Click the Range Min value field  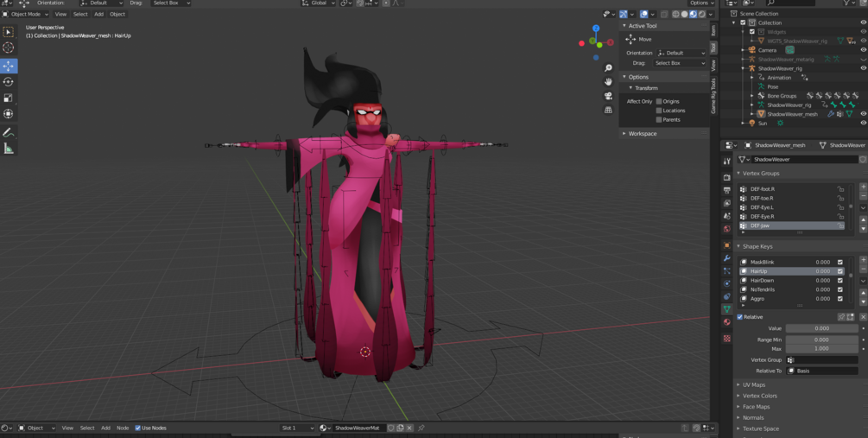click(822, 340)
